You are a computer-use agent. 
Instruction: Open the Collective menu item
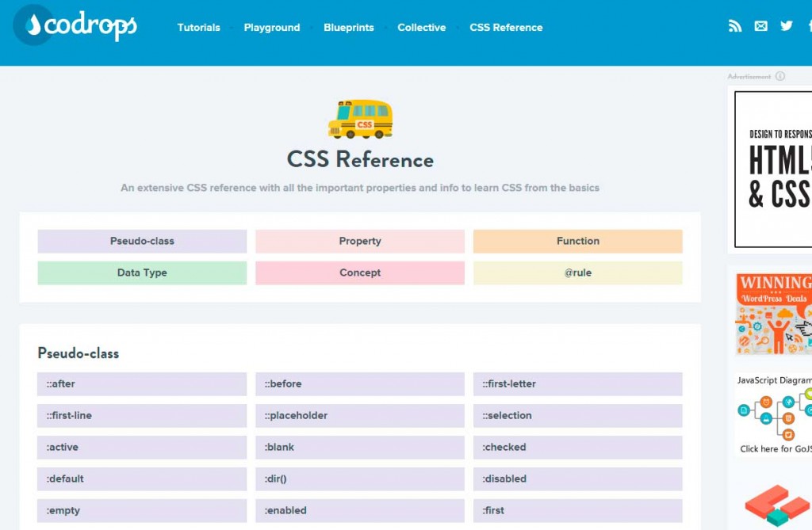421,27
